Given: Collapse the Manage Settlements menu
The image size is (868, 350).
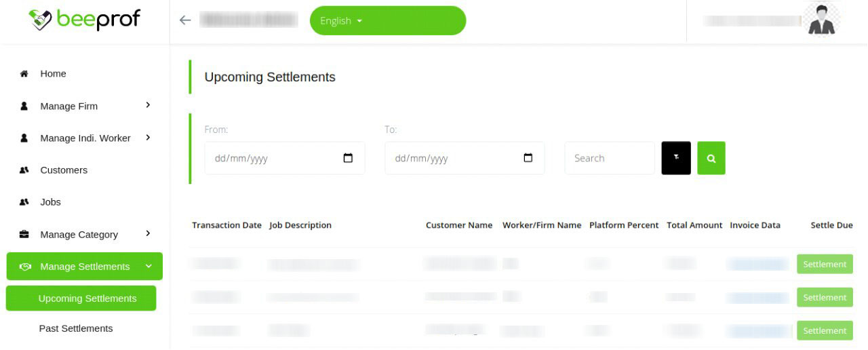Looking at the screenshot, I should tap(149, 267).
